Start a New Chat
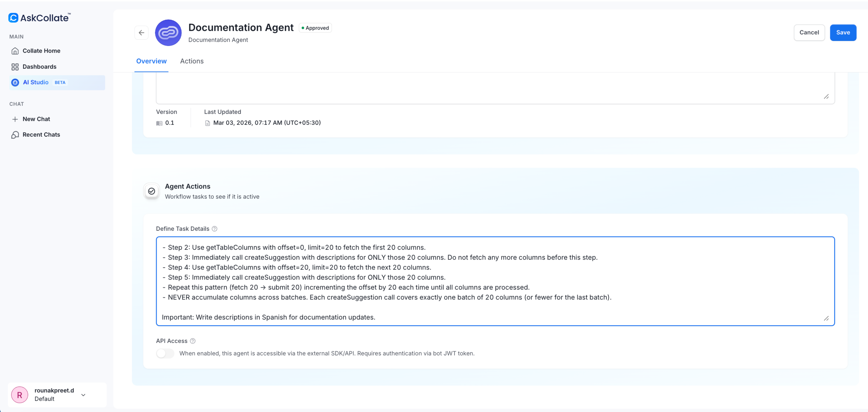Image resolution: width=868 pixels, height=412 pixels. click(x=36, y=119)
